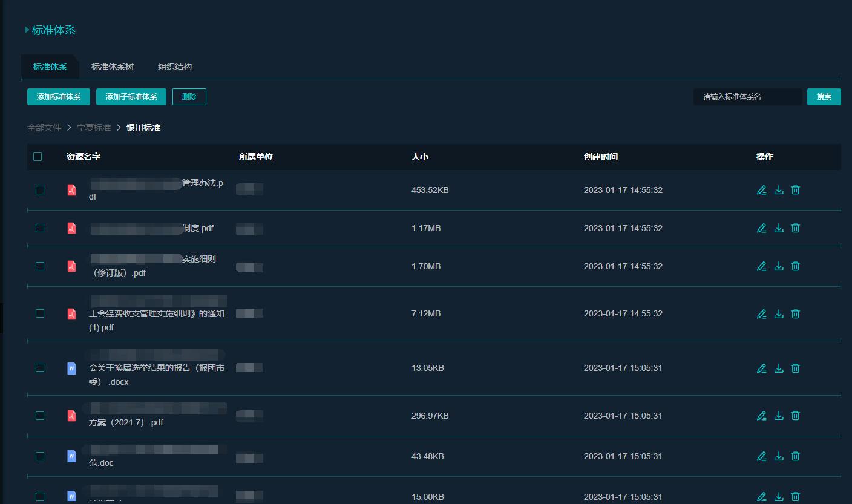The image size is (852, 504).
Task: Click the 操作 column header
Action: pos(765,157)
